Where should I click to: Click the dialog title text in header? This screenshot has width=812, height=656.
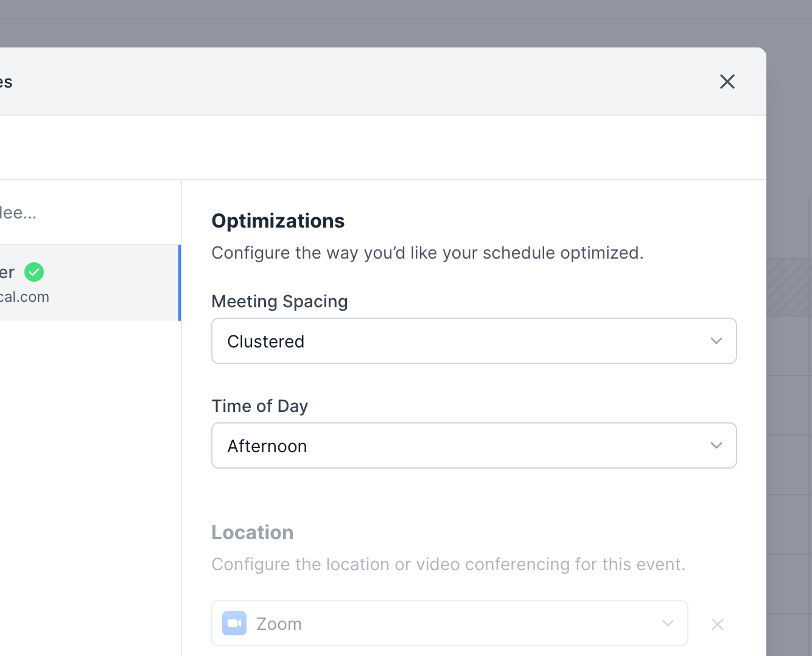click(6, 82)
